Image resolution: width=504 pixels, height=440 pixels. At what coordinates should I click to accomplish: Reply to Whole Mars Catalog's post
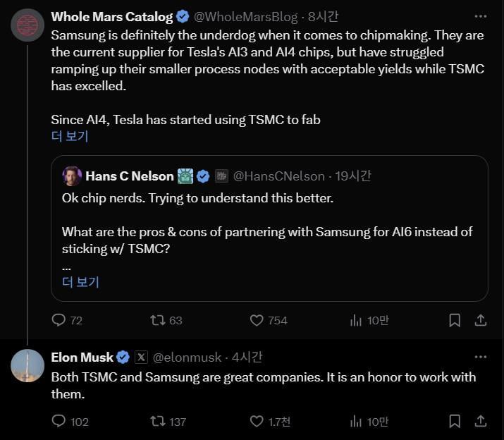coord(59,320)
